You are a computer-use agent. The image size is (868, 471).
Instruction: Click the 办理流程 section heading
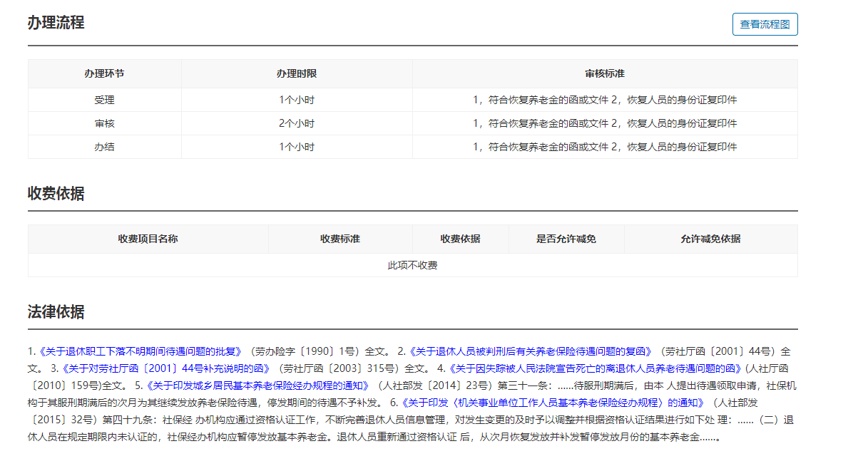click(56, 23)
